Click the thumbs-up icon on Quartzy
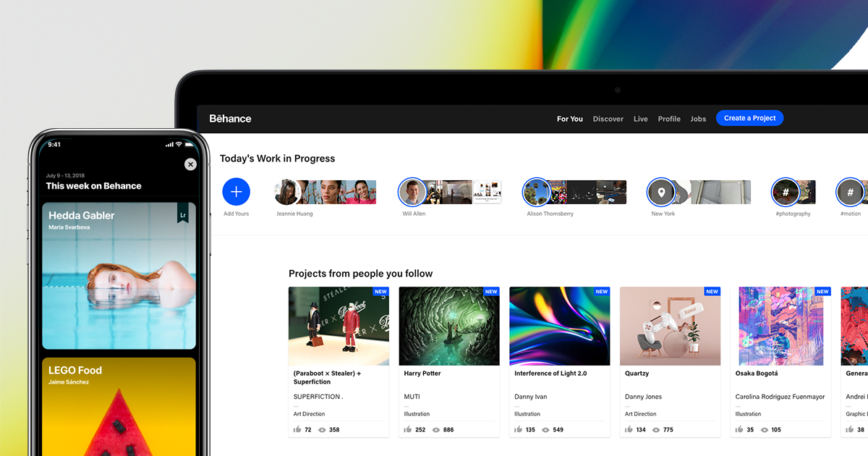This screenshot has height=456, width=868. tap(629, 429)
